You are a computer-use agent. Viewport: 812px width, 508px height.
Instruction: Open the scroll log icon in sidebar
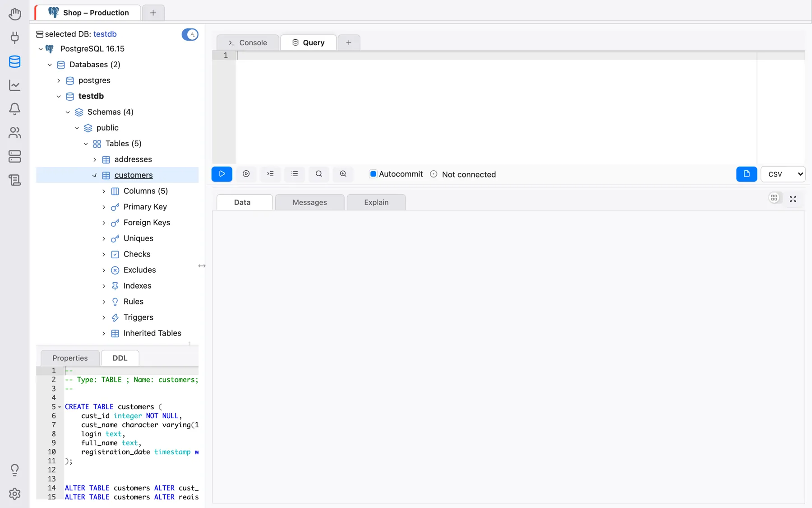click(14, 180)
